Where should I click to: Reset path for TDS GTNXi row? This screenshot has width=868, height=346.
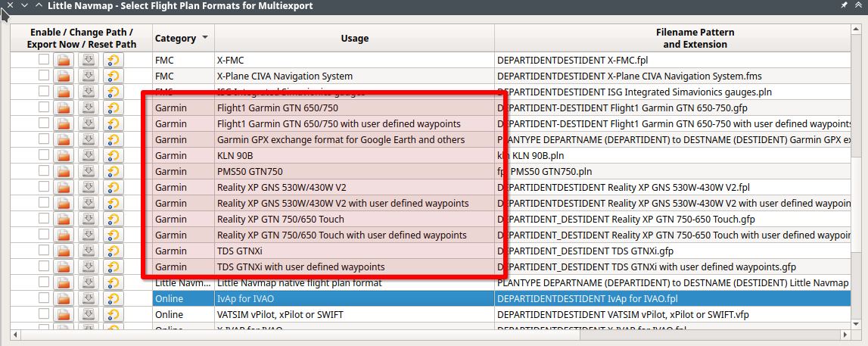113,251
